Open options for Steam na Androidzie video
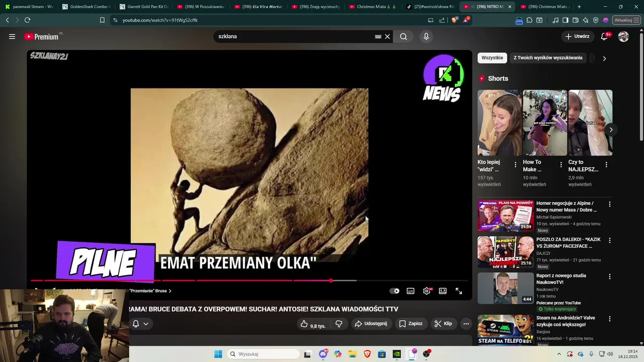 pos(610,319)
